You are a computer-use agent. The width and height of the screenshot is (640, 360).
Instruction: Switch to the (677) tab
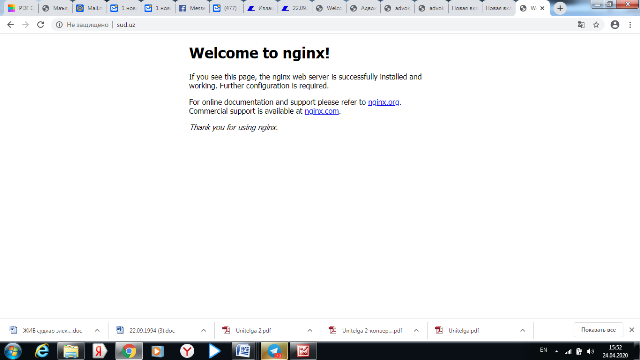coord(226,8)
